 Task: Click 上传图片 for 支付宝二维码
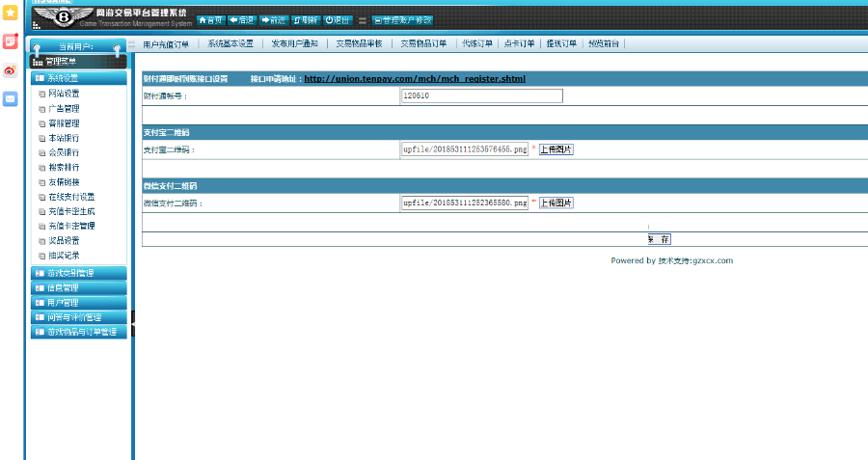pos(556,149)
